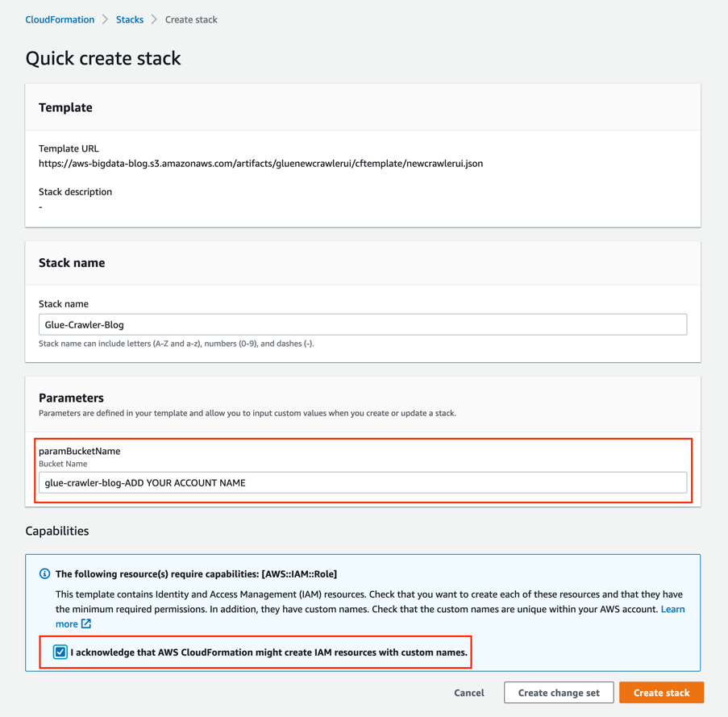Select the Template section header
The width and height of the screenshot is (728, 717).
[x=65, y=107]
